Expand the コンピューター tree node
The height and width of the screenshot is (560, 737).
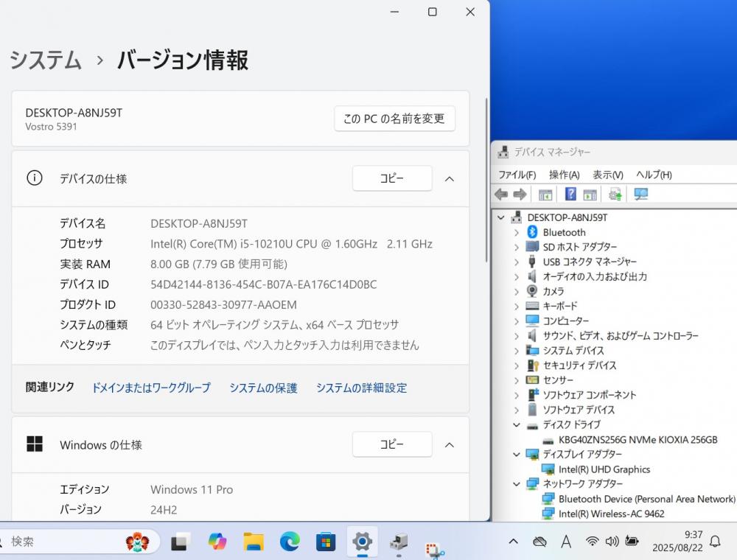[x=517, y=321]
